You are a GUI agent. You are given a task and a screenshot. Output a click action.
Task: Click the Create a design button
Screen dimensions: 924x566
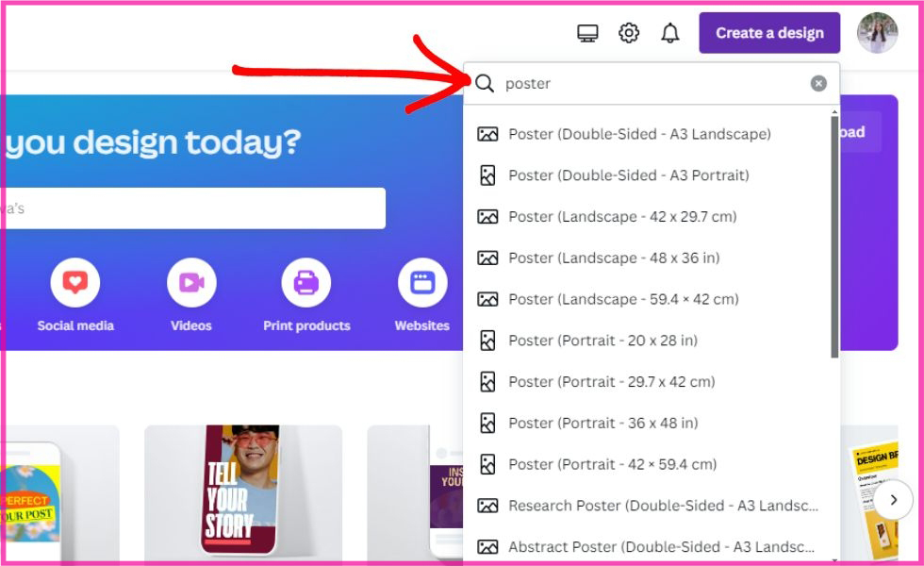click(769, 33)
